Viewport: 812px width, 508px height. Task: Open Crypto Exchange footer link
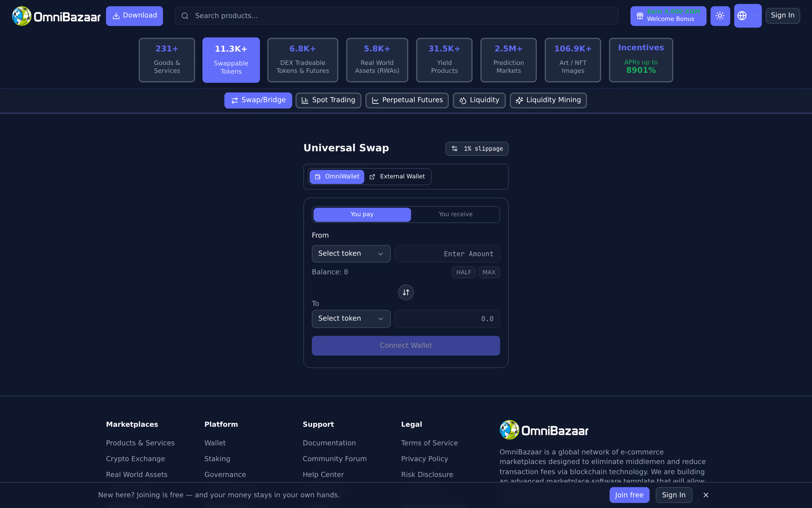tap(136, 459)
